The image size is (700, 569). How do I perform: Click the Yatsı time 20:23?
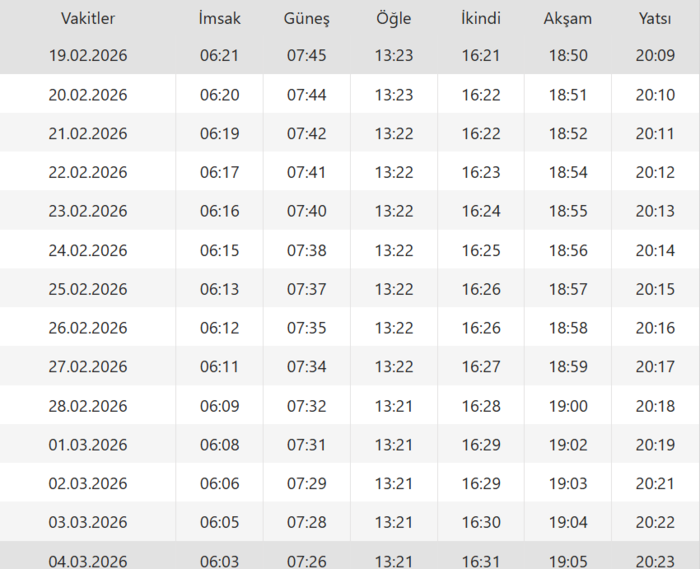click(x=655, y=561)
